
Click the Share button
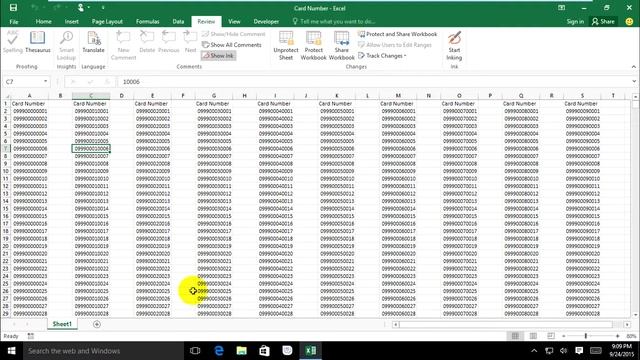[x=603, y=21]
